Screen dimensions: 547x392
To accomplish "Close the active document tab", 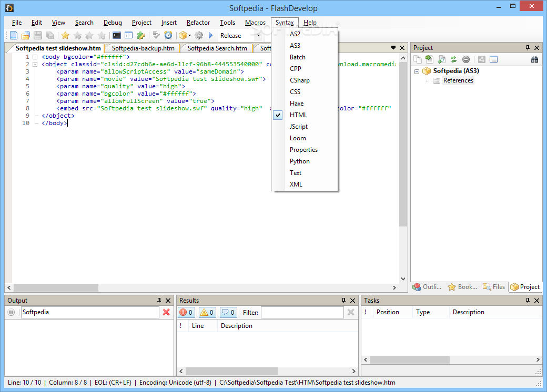I will pos(402,48).
